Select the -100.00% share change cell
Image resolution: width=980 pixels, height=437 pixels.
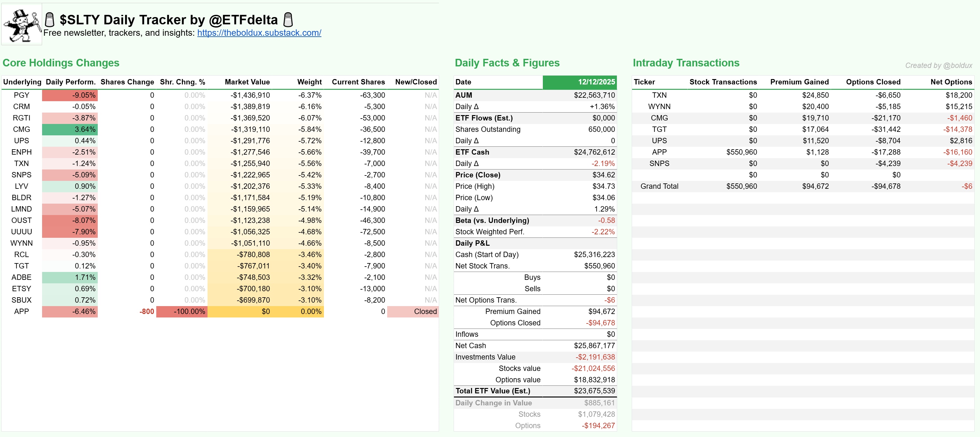click(x=182, y=311)
